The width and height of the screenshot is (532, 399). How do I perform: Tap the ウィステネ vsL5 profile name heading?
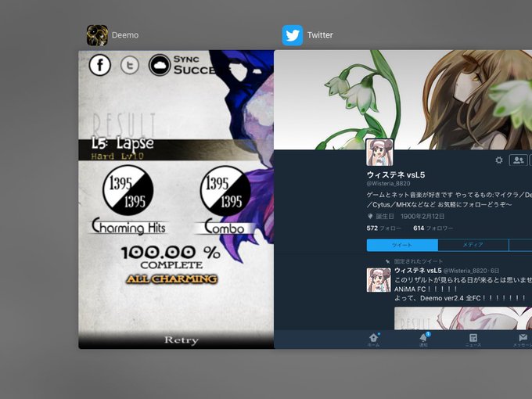point(396,174)
